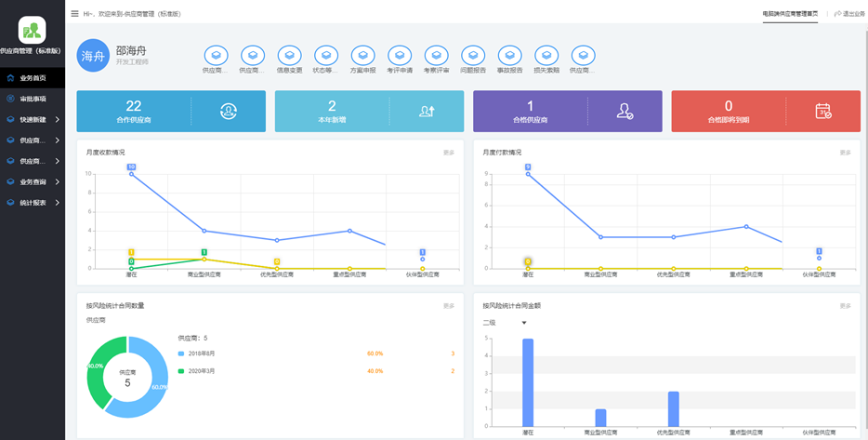Screen dimensions: 868x440
Task: Open the 考察评审 shortcut icon
Action: click(x=436, y=56)
